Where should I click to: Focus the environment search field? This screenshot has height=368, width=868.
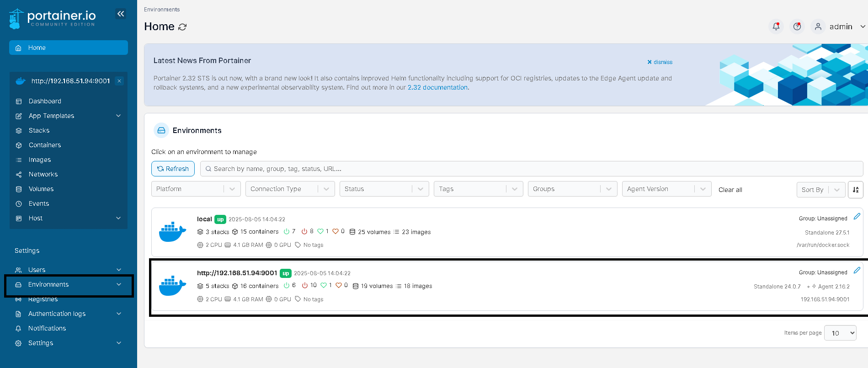(531, 169)
